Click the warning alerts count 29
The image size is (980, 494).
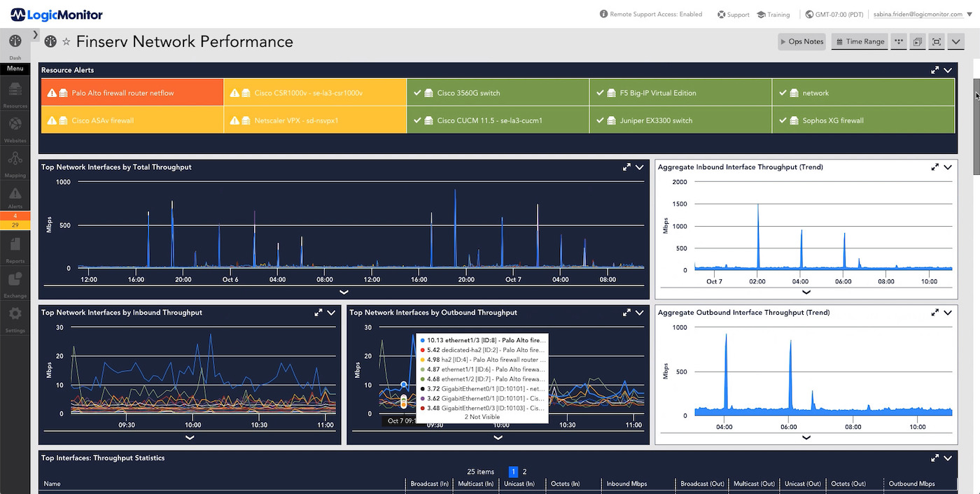click(15, 225)
